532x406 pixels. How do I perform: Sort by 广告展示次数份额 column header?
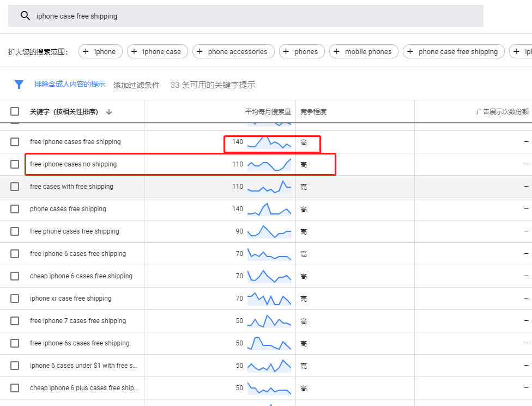502,112
